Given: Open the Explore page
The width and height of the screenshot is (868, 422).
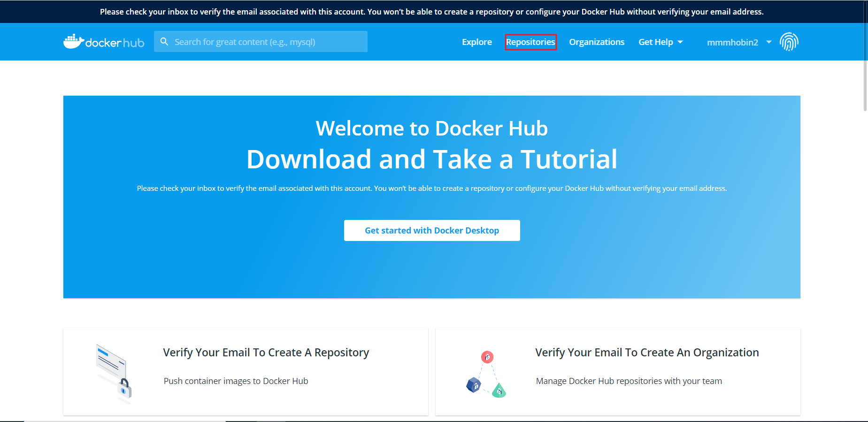Looking at the screenshot, I should [x=477, y=42].
